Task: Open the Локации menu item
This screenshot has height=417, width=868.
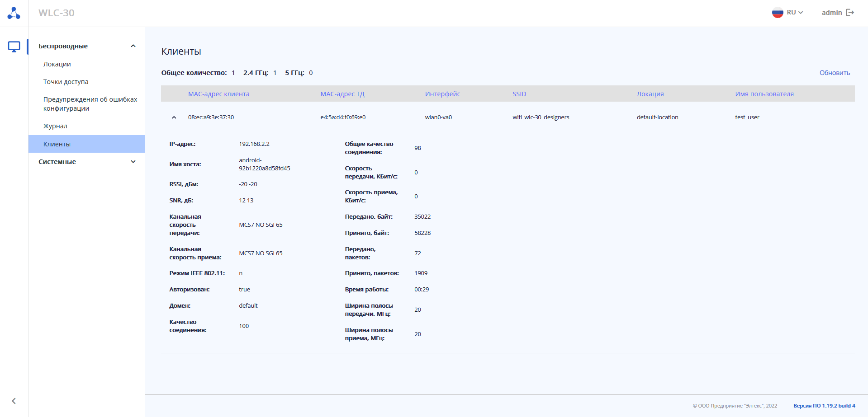Action: [x=57, y=64]
